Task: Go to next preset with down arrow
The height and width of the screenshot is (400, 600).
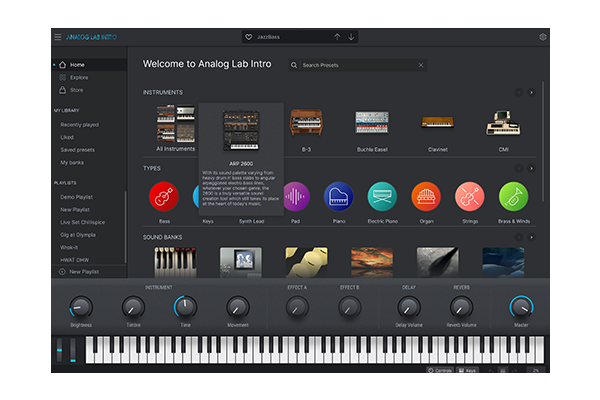Action: [351, 37]
